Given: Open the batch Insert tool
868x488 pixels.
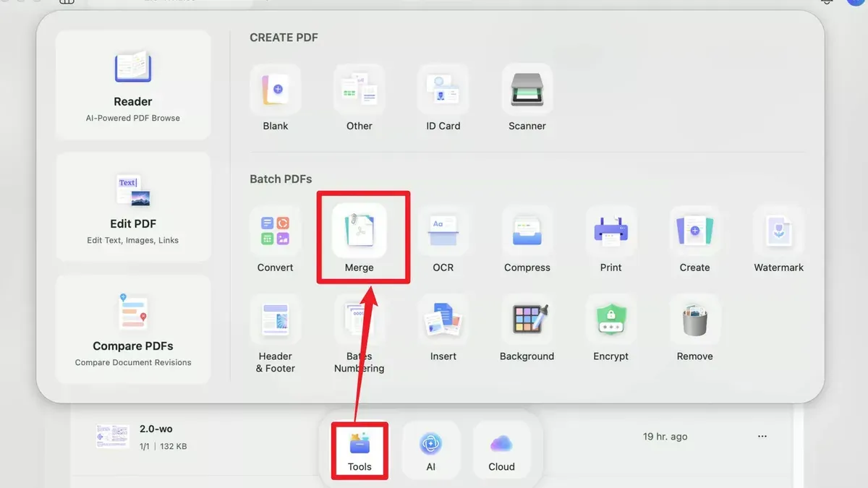Looking at the screenshot, I should pyautogui.click(x=443, y=329).
